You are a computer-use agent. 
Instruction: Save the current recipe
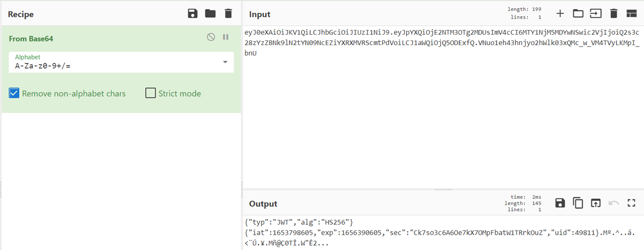coord(192,13)
